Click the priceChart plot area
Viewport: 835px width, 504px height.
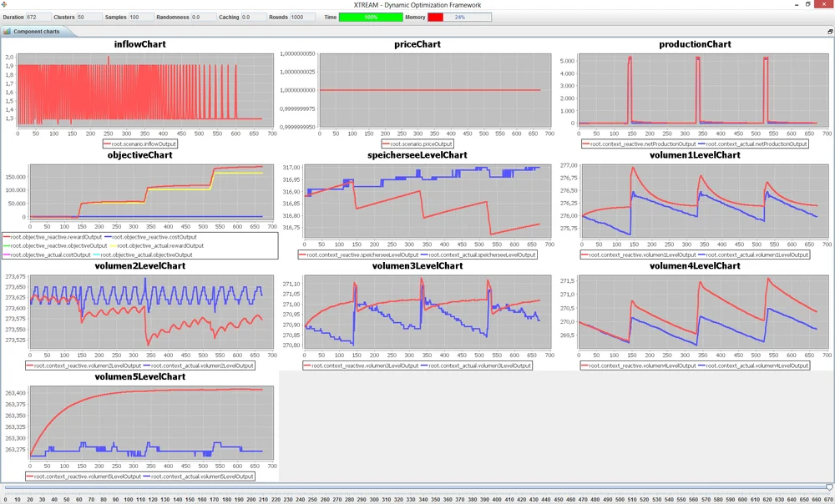pos(435,90)
